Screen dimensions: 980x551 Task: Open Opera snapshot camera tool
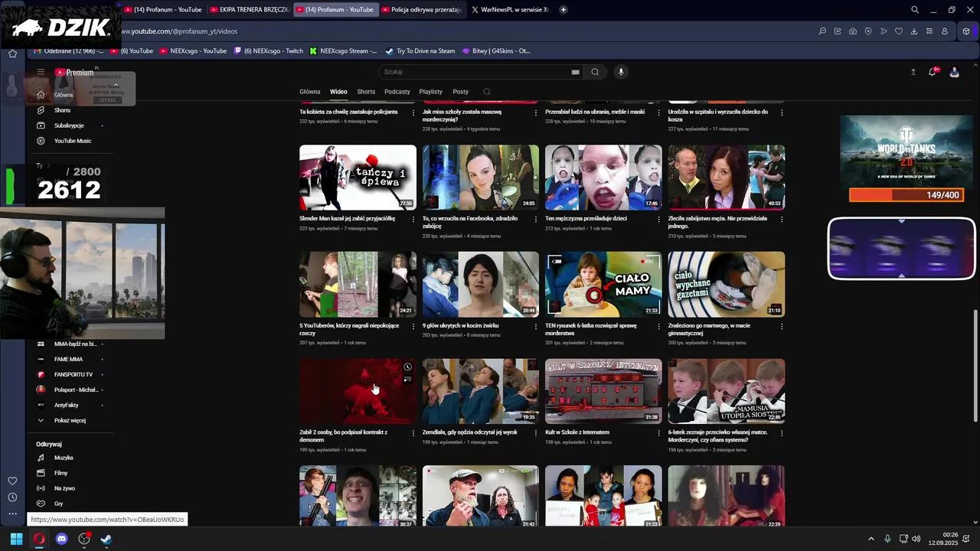click(853, 31)
